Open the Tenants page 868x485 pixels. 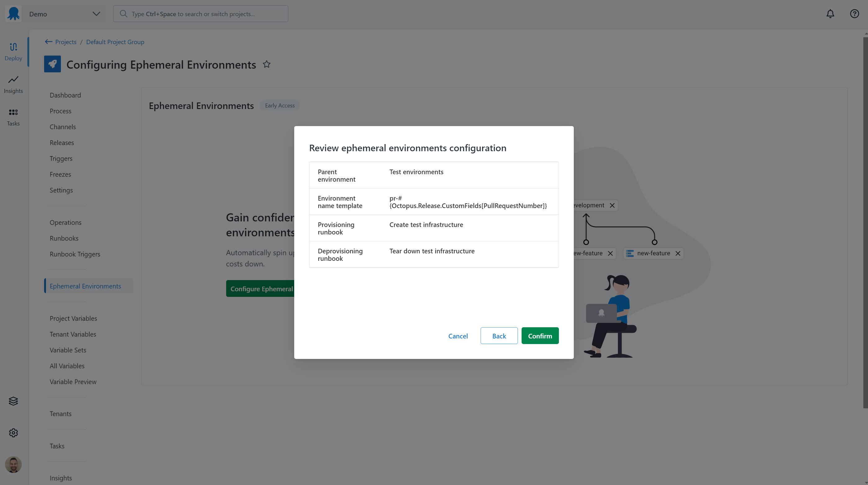pos(61,414)
